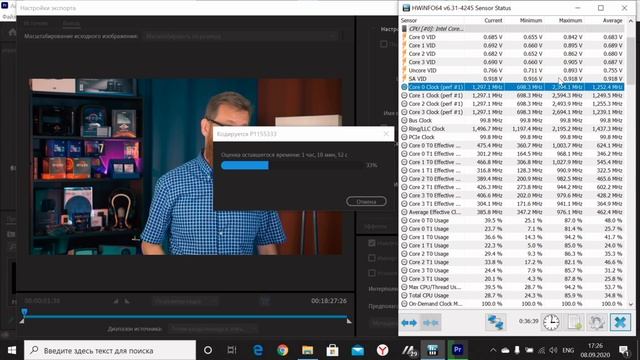Select the CPU [#0]: Intel Core header row
The width and height of the screenshot is (640, 360).
[512, 29]
